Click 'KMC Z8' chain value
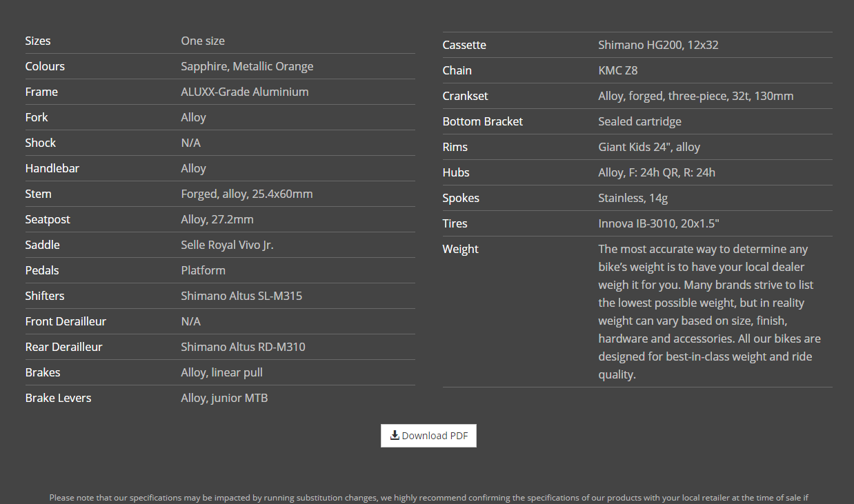 point(618,70)
